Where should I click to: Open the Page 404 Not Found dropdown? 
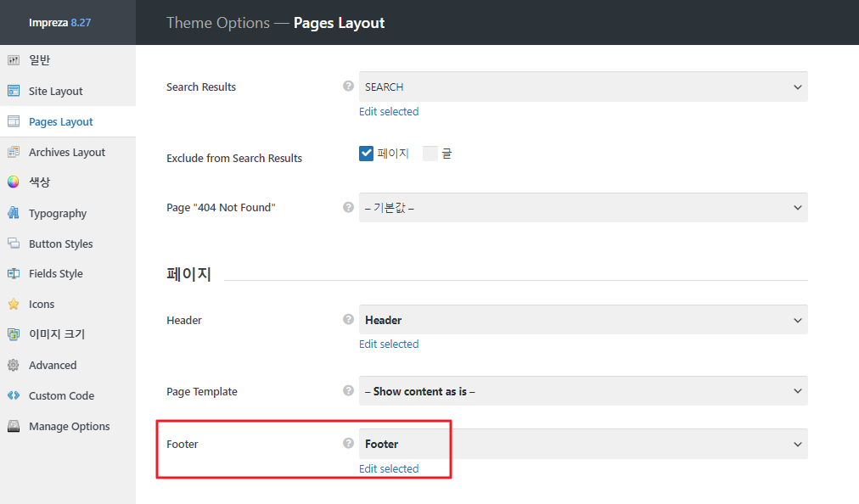coord(583,207)
